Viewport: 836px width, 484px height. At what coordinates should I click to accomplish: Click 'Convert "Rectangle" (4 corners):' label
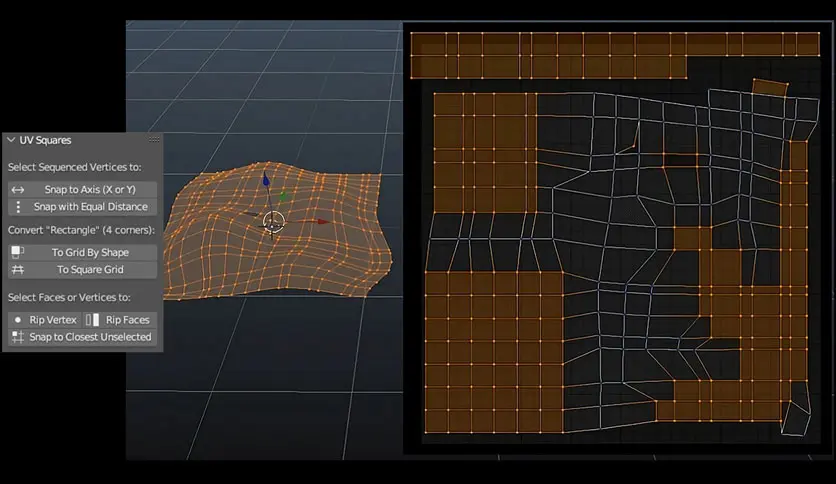tap(81, 230)
